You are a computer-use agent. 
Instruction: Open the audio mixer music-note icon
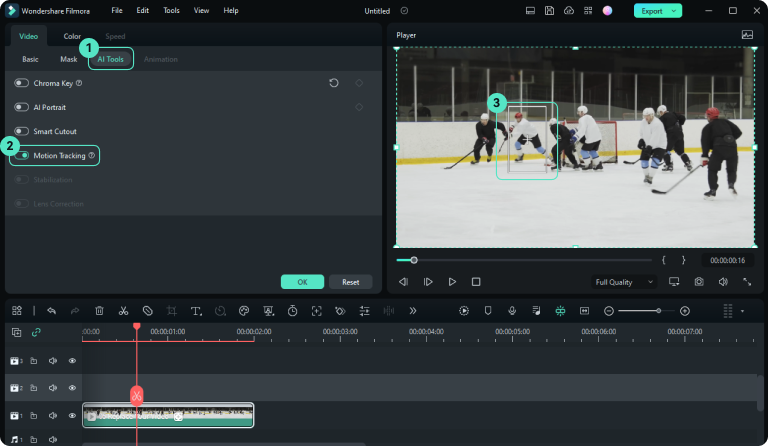point(536,311)
